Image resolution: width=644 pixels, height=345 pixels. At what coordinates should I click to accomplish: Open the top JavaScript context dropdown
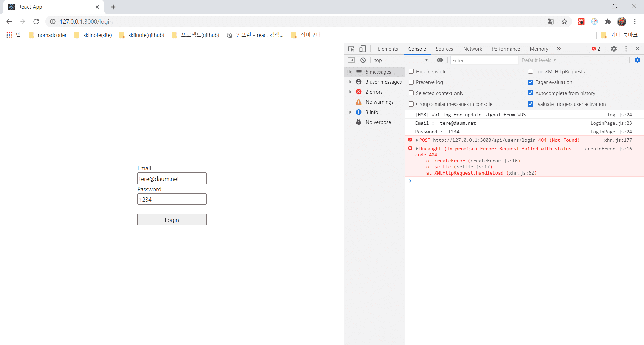tap(400, 60)
